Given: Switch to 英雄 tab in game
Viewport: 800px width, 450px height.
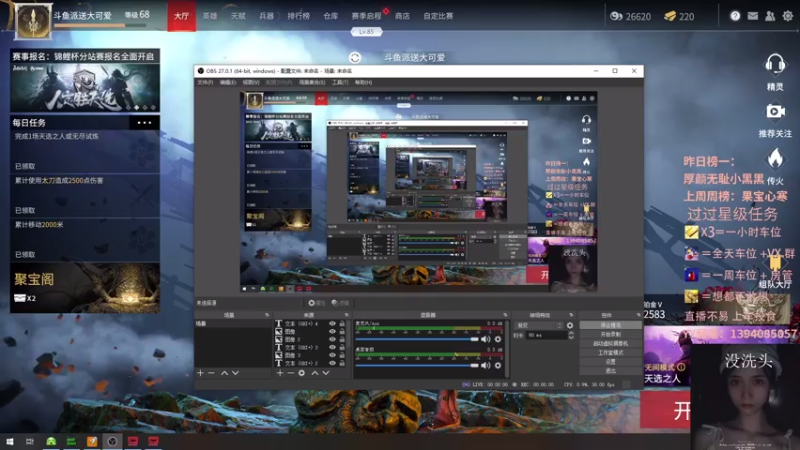Looking at the screenshot, I should click(x=210, y=16).
